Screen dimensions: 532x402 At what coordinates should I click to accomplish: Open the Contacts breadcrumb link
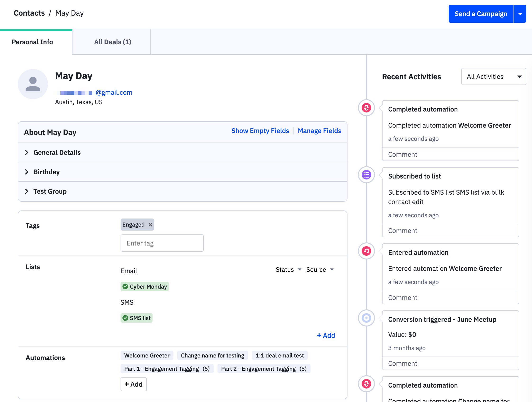click(x=29, y=13)
